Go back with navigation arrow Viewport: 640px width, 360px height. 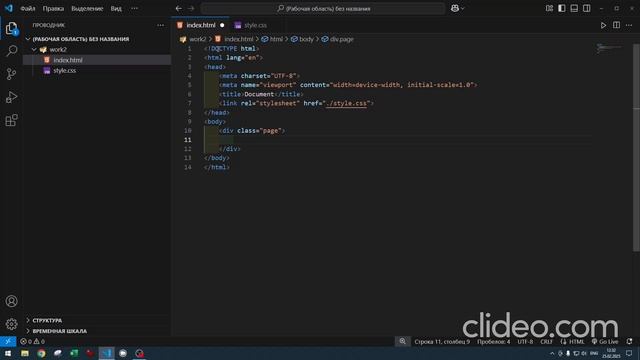click(179, 8)
